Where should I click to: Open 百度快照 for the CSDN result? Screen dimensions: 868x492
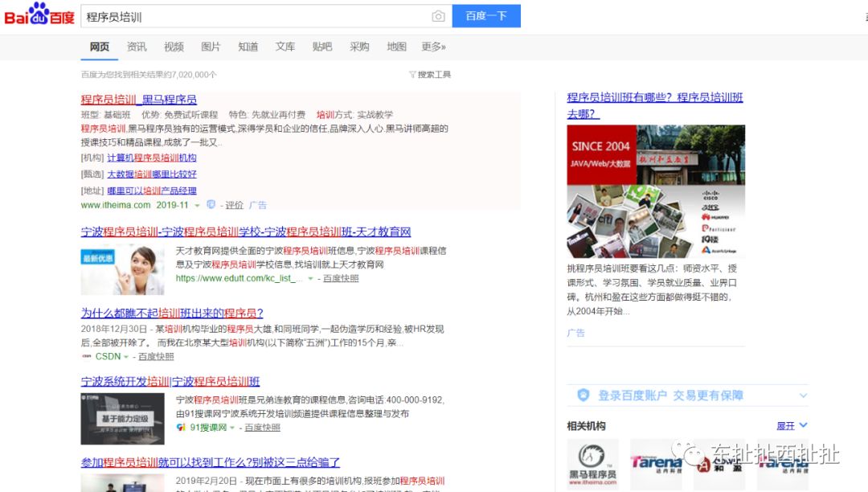(x=156, y=357)
